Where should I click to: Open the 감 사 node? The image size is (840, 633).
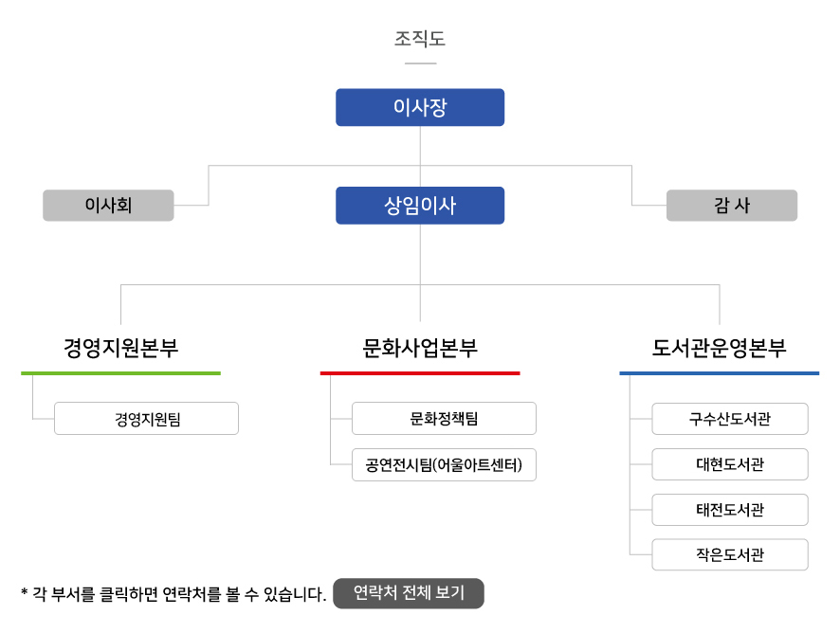point(732,205)
